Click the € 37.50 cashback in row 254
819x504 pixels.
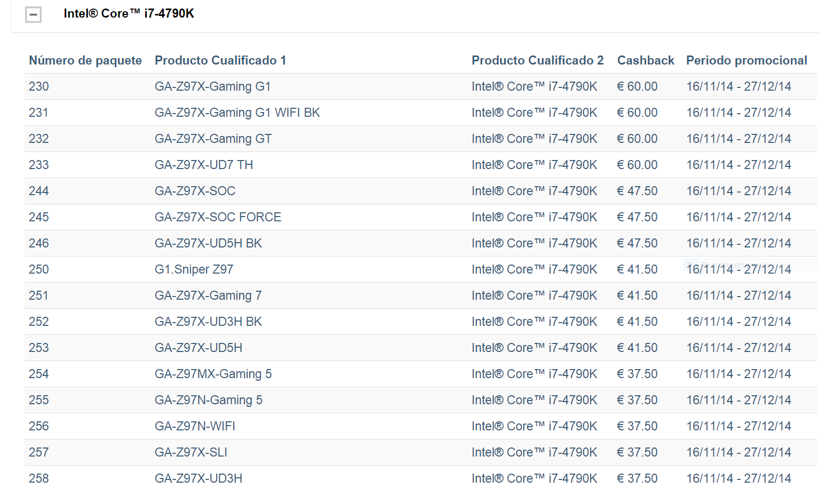click(x=638, y=374)
